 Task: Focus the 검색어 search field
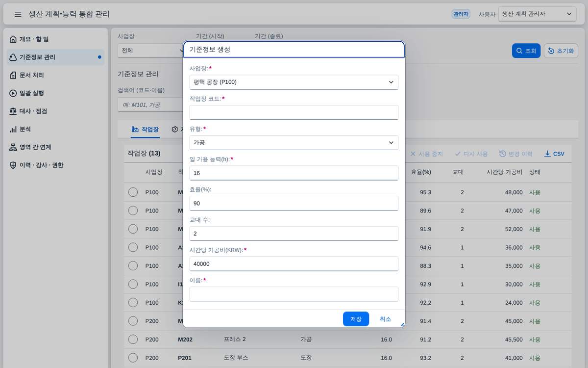pos(150,105)
